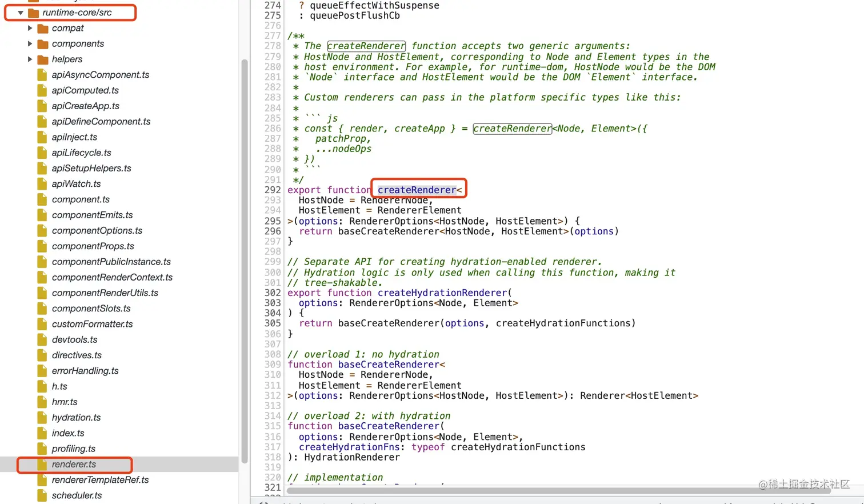Click the helpers folder icon
This screenshot has height=504, width=864.
point(42,59)
